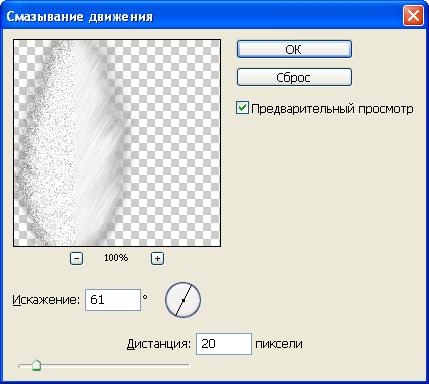Image resolution: width=429 pixels, height=384 pixels.
Task: Close the Смазывание движения dialog
Action: point(413,16)
